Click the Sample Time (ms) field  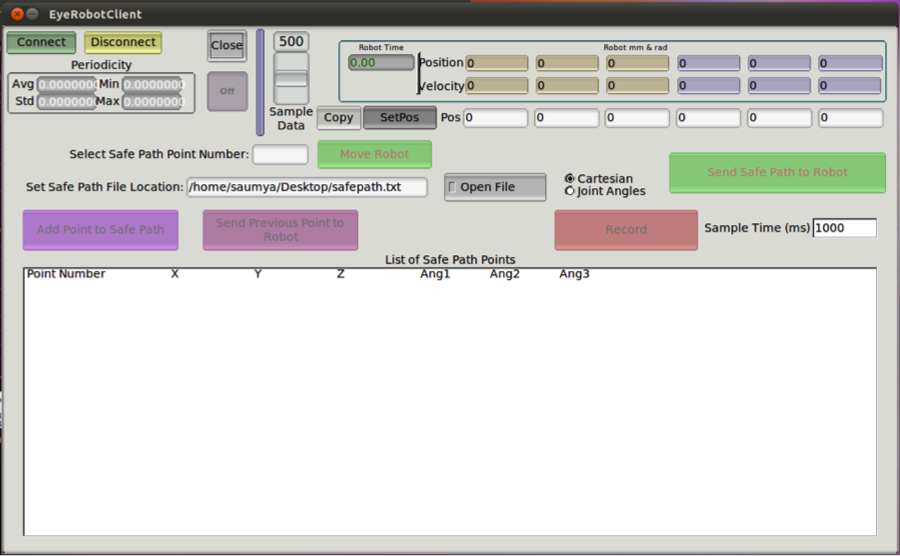click(x=844, y=228)
